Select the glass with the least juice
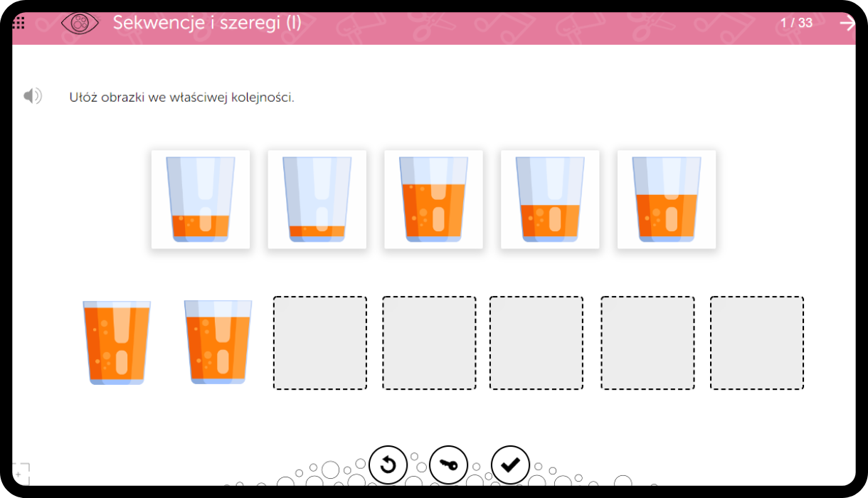 tap(317, 199)
